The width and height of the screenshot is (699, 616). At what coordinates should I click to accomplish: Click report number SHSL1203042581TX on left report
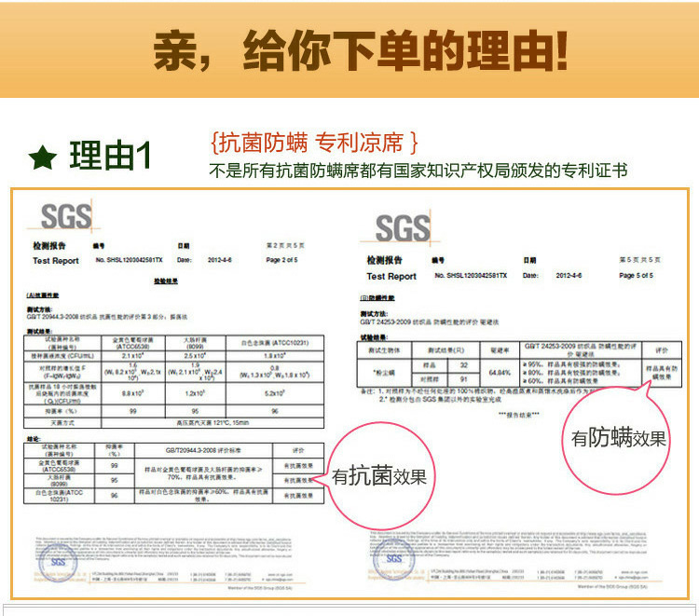click(129, 260)
